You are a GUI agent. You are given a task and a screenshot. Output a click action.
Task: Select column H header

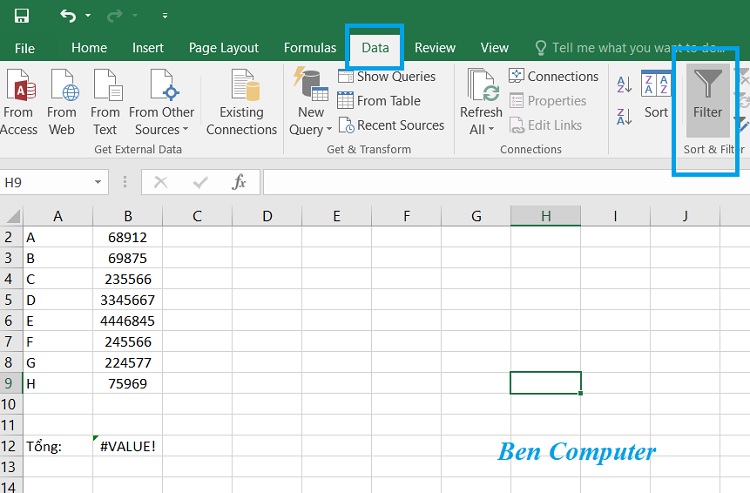pos(546,216)
